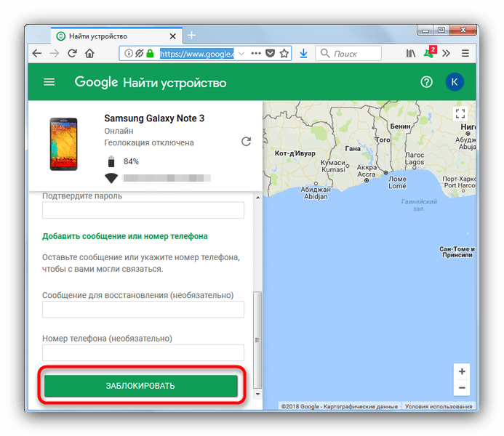Reload the current browser page

pos(72,53)
